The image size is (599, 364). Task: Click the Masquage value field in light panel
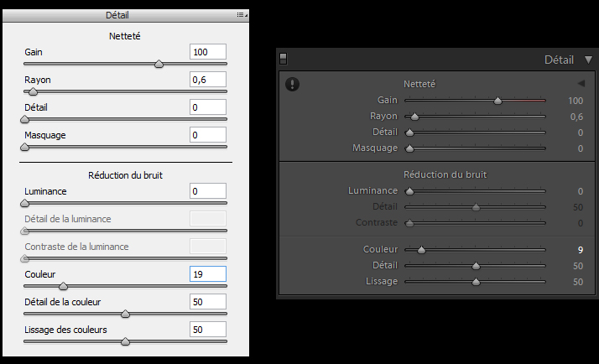click(208, 135)
